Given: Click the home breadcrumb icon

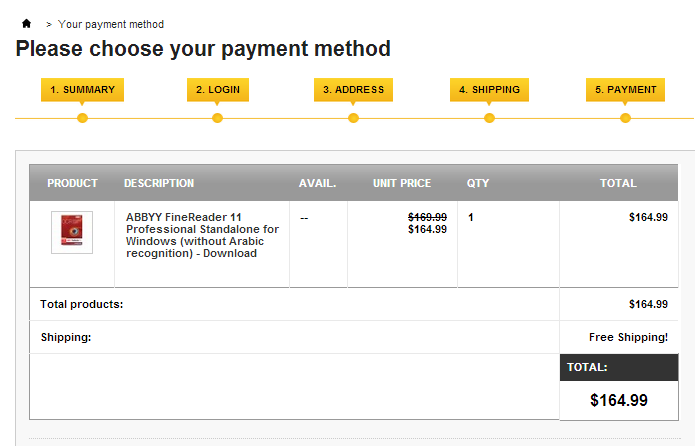Looking at the screenshot, I should pyautogui.click(x=27, y=23).
